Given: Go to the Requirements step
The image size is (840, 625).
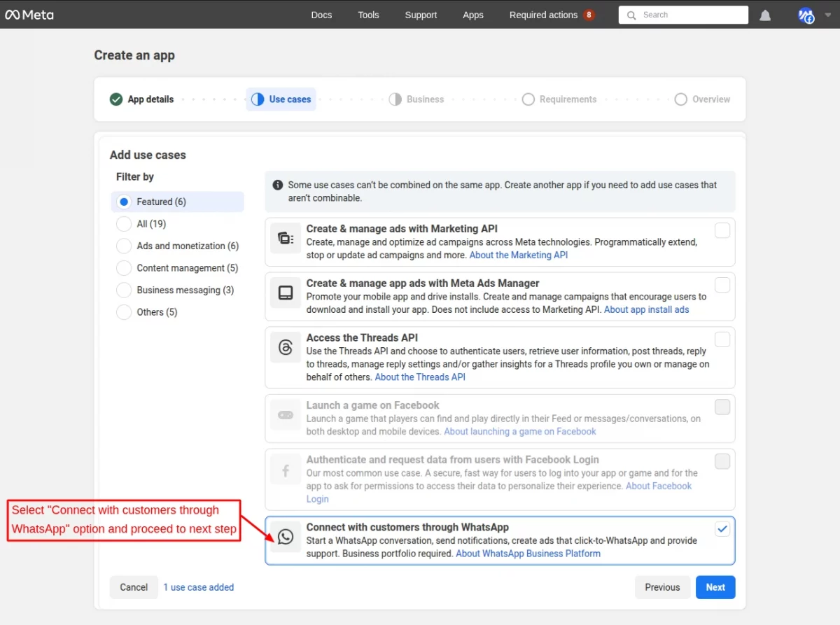Looking at the screenshot, I should click(x=559, y=99).
